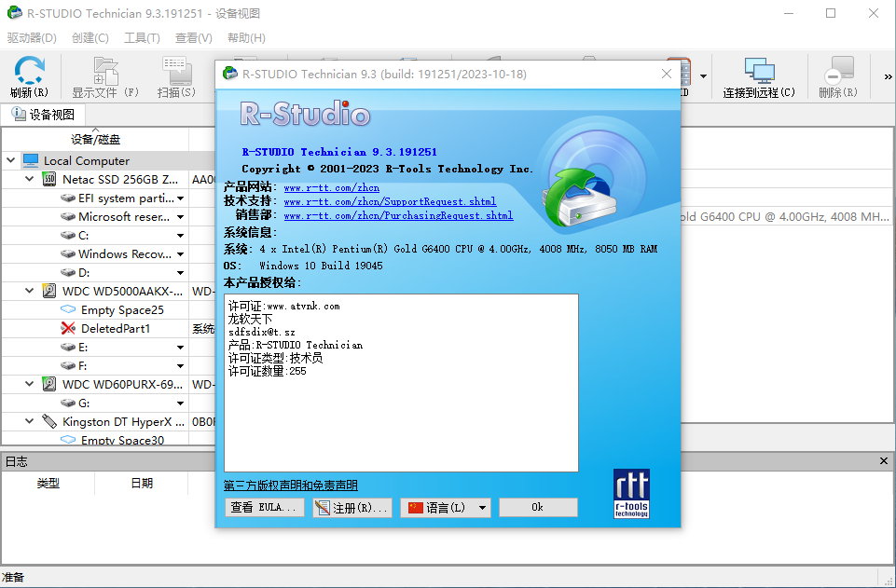Open the 查看(V) menu
Screen dimensions: 896x588
(194, 37)
